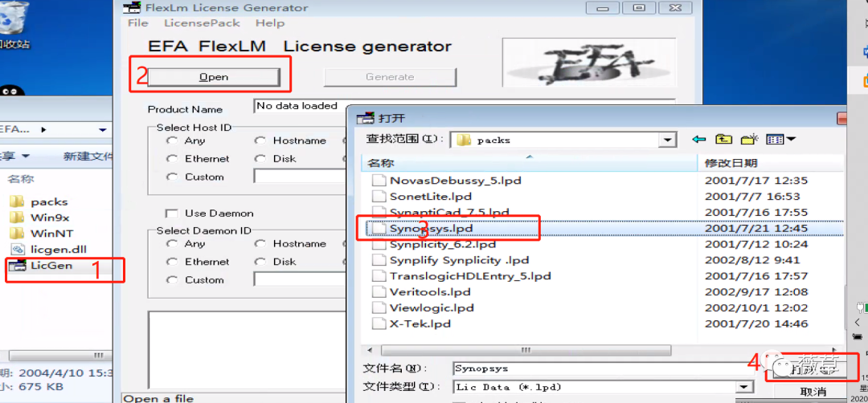Click the file name field containing Synopsys
The height and width of the screenshot is (403, 868).
604,368
